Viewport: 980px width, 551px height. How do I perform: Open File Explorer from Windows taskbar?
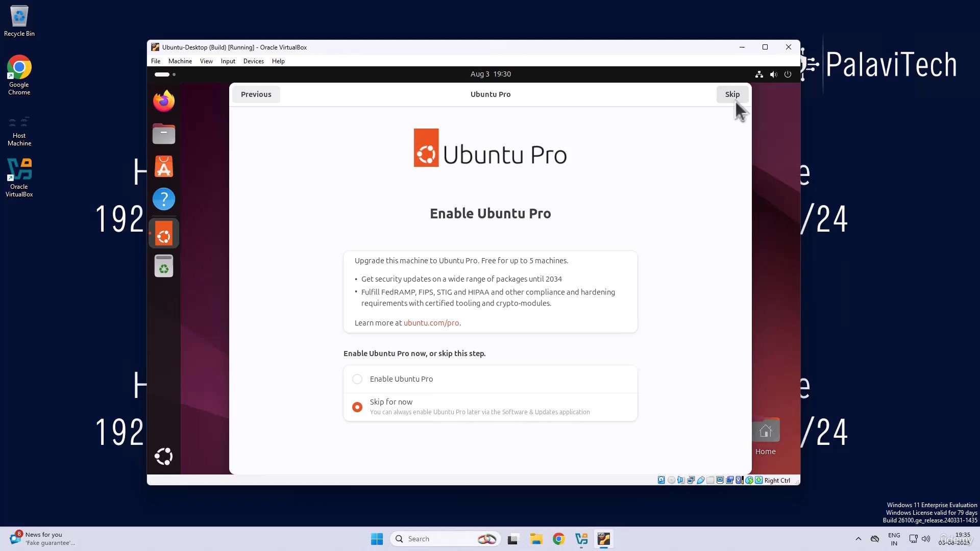536,539
